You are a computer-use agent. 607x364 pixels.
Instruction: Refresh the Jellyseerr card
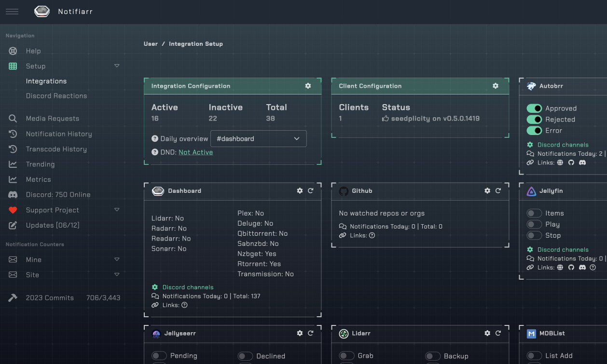pyautogui.click(x=311, y=333)
